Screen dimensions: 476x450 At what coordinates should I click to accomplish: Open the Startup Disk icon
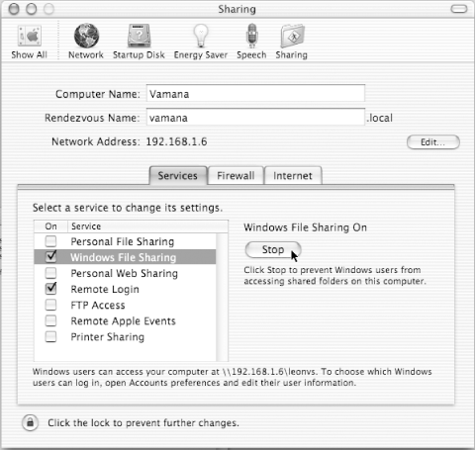(x=139, y=36)
